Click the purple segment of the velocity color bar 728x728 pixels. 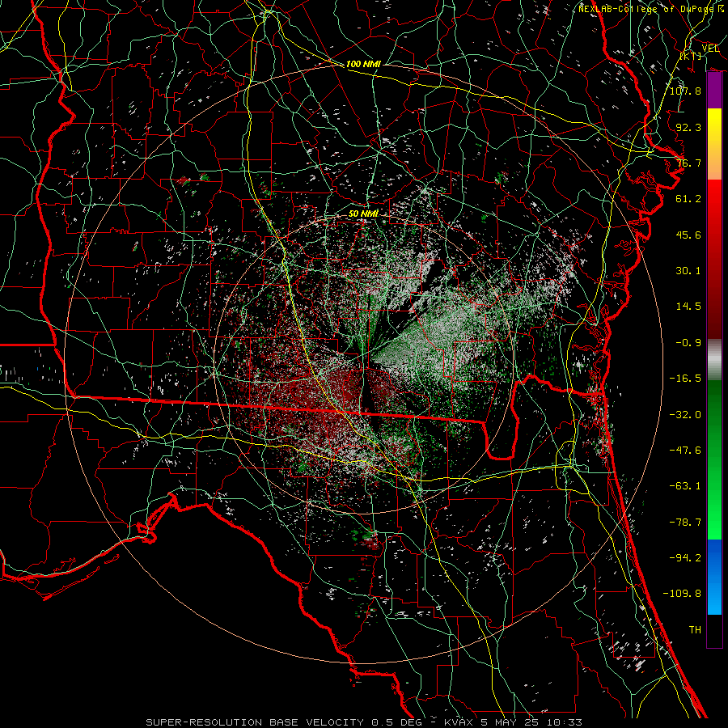tap(714, 91)
